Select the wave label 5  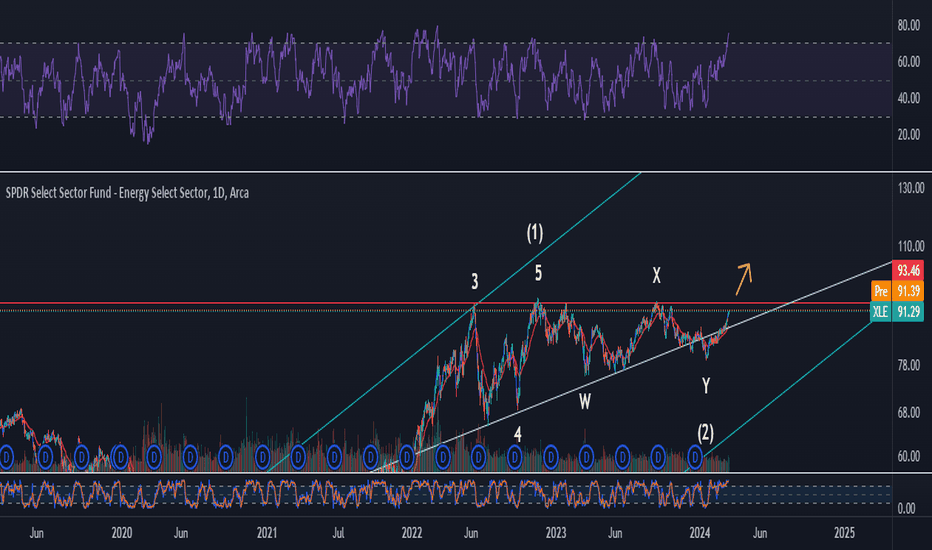pyautogui.click(x=538, y=273)
